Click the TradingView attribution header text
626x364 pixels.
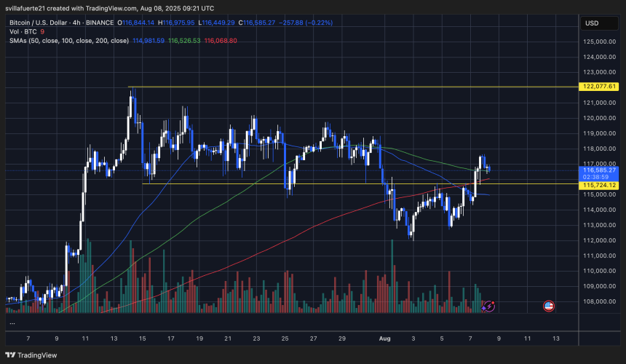click(110, 8)
